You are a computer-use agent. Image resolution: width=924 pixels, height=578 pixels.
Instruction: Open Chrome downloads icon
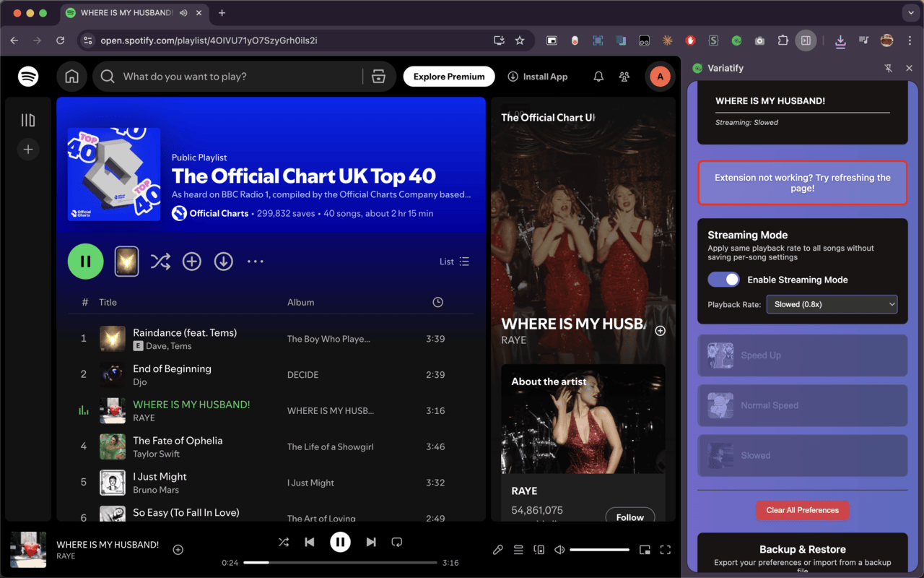[840, 40]
